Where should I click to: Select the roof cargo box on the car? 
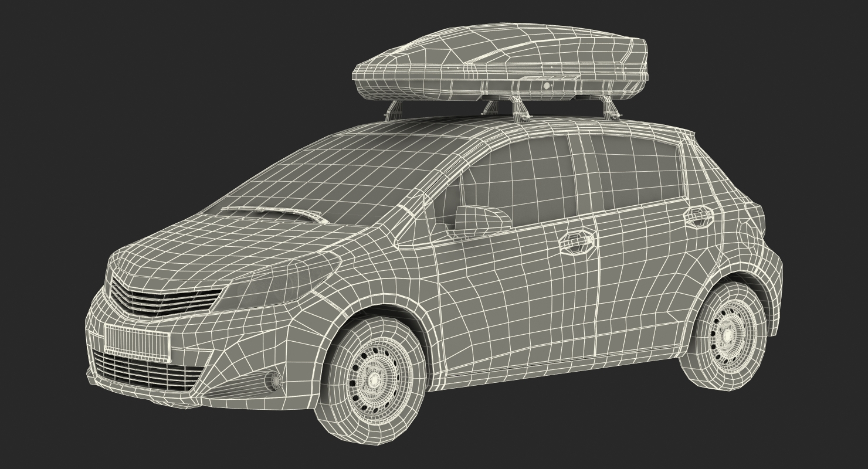(x=500, y=62)
